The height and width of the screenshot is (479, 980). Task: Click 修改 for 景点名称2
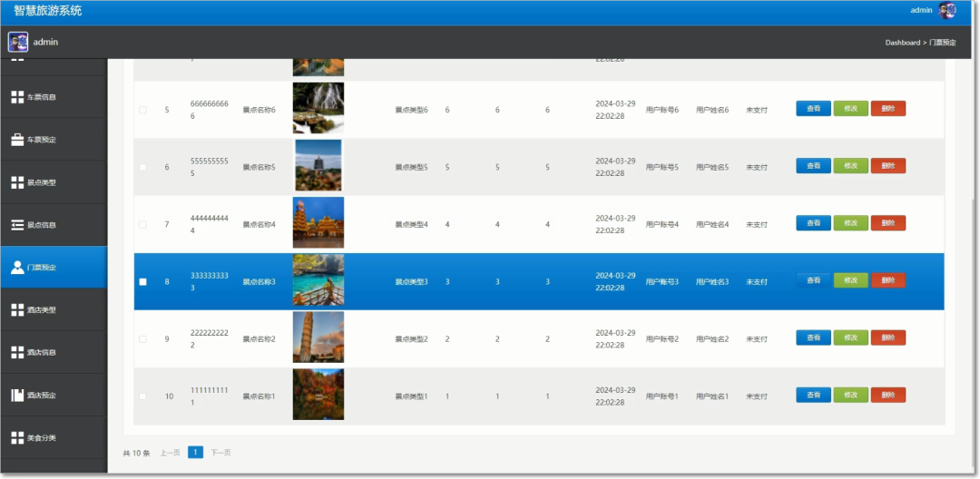click(850, 337)
